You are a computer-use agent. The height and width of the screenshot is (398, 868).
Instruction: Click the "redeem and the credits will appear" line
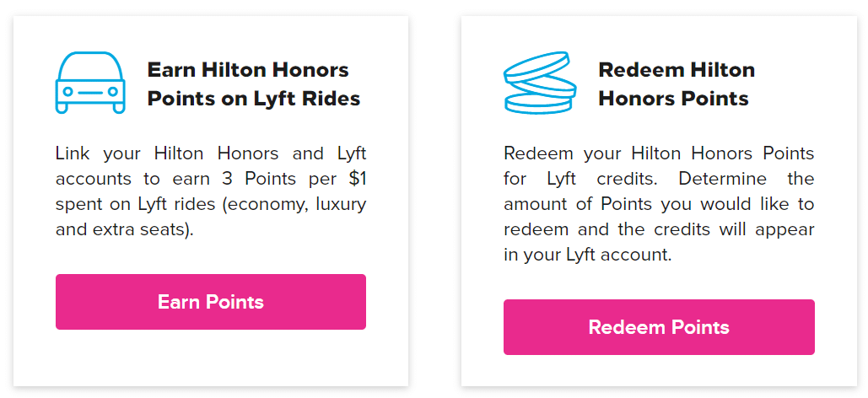coord(659,229)
